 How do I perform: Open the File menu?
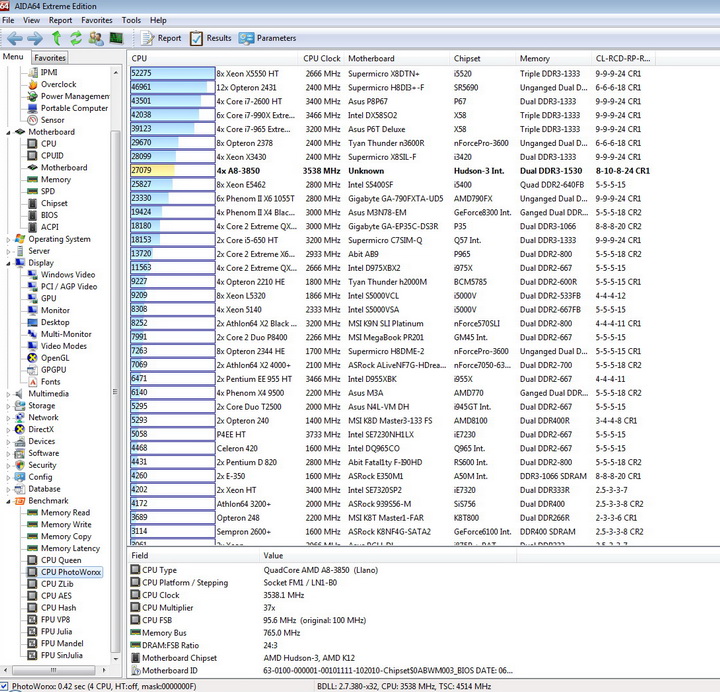[x=8, y=20]
